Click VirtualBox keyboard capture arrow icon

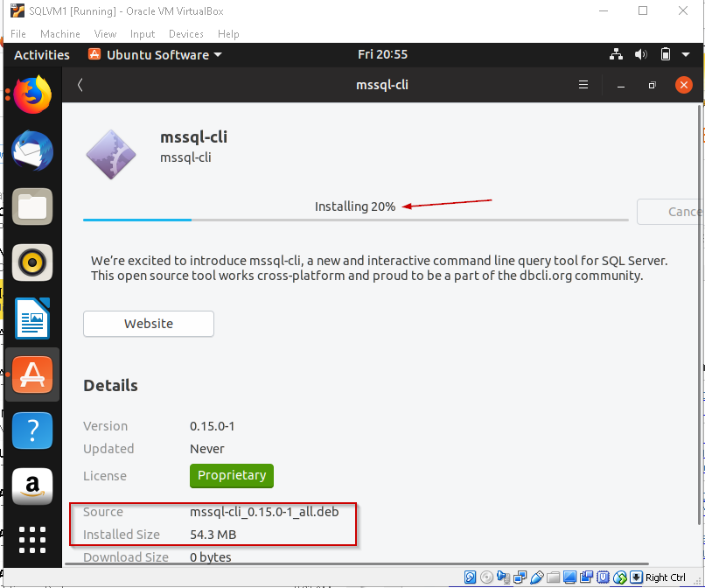(636, 577)
